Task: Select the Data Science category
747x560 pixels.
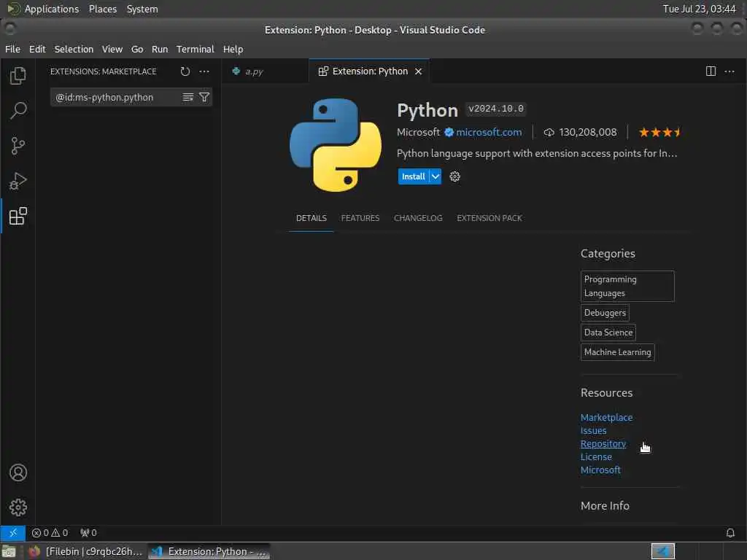Action: [608, 332]
